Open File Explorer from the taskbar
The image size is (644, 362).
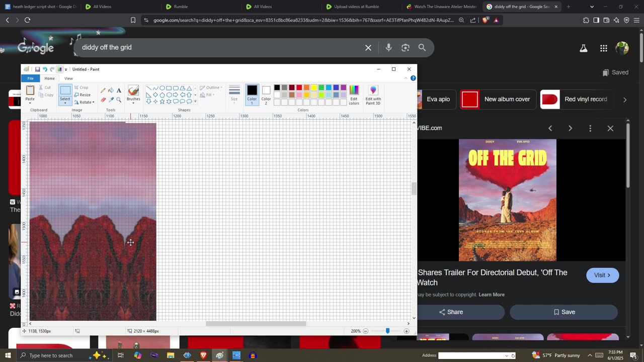pyautogui.click(x=171, y=355)
